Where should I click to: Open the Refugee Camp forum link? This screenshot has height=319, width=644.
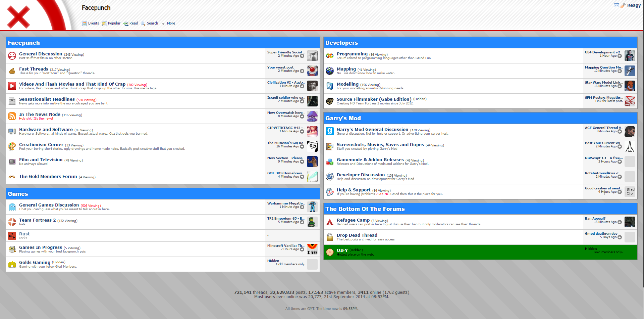point(353,220)
